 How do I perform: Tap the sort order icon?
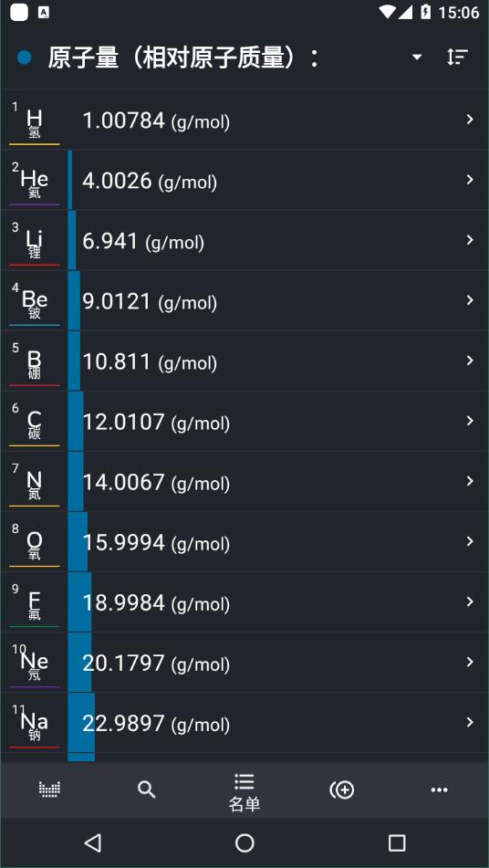point(457,57)
